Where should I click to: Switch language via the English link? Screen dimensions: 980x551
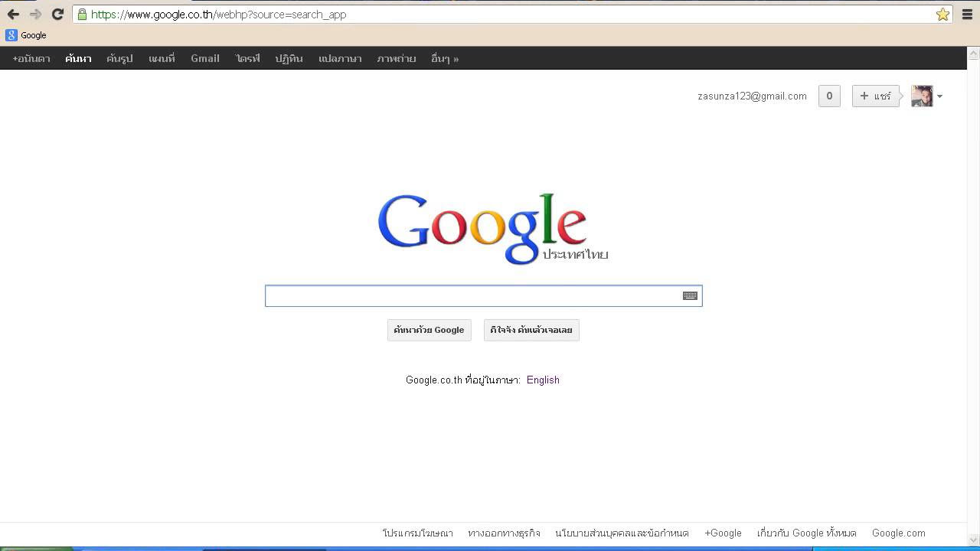[543, 380]
